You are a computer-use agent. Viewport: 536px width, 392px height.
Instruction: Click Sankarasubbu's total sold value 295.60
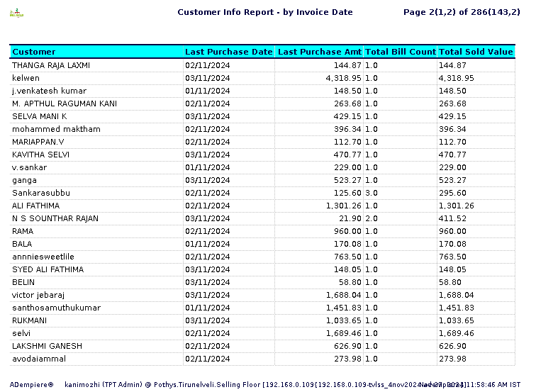[452, 193]
